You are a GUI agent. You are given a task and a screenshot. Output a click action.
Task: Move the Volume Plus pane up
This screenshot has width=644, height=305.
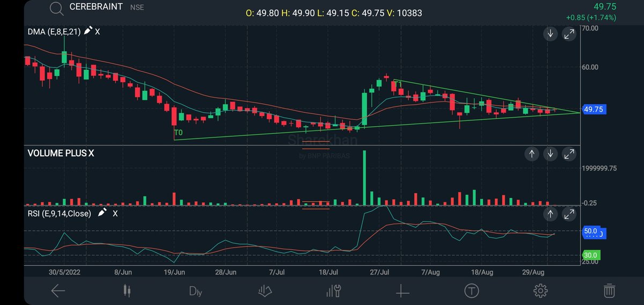[x=532, y=154]
